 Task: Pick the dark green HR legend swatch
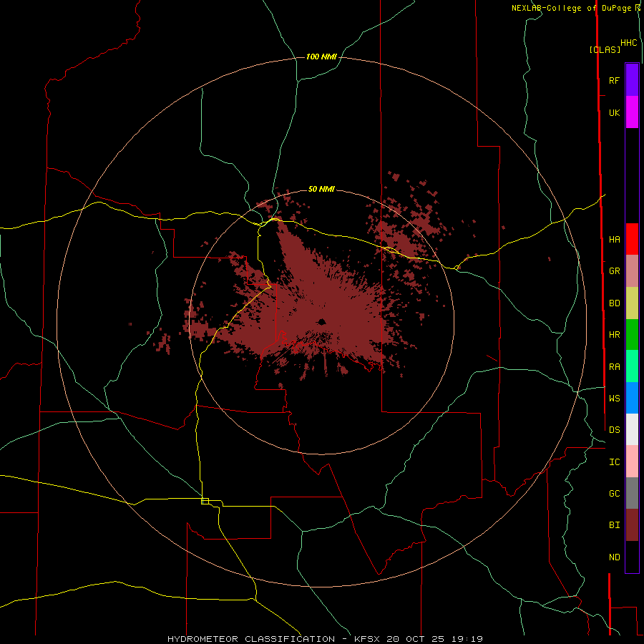click(632, 334)
